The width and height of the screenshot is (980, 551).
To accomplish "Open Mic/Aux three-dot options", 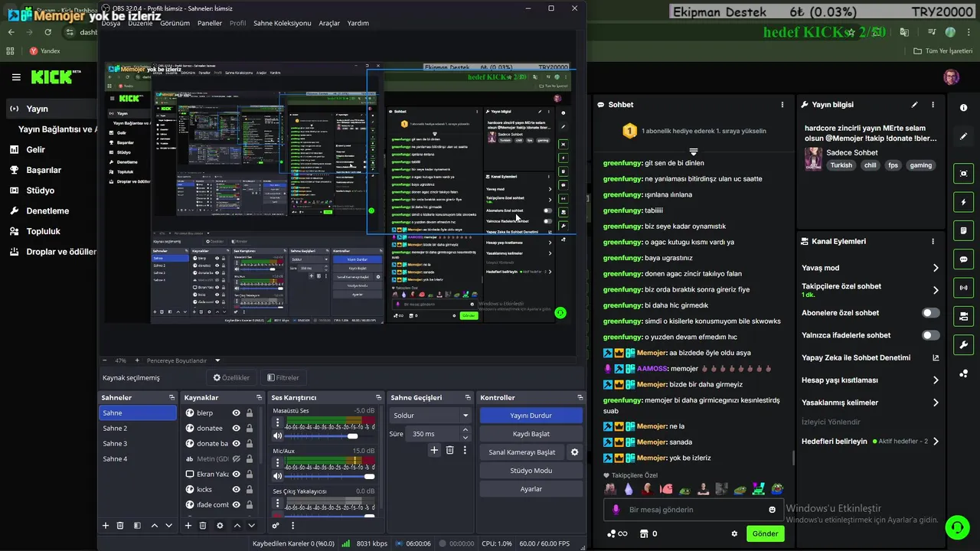I will 279,463.
